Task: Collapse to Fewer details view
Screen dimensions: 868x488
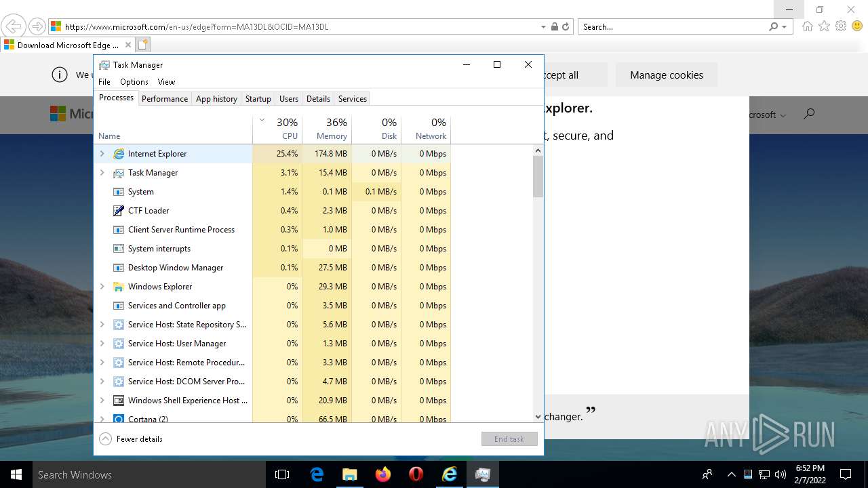Action: click(x=131, y=439)
